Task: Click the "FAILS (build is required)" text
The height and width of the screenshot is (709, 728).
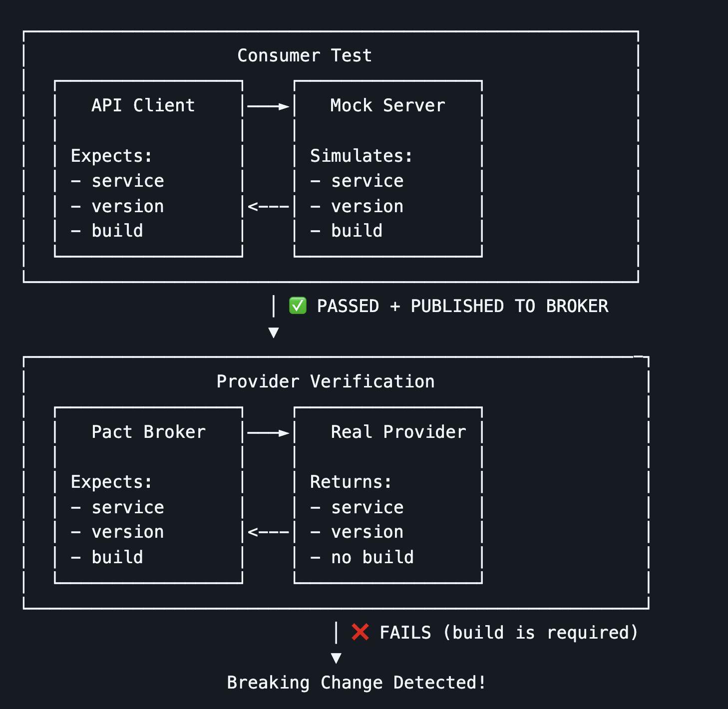Action: pyautogui.click(x=509, y=633)
